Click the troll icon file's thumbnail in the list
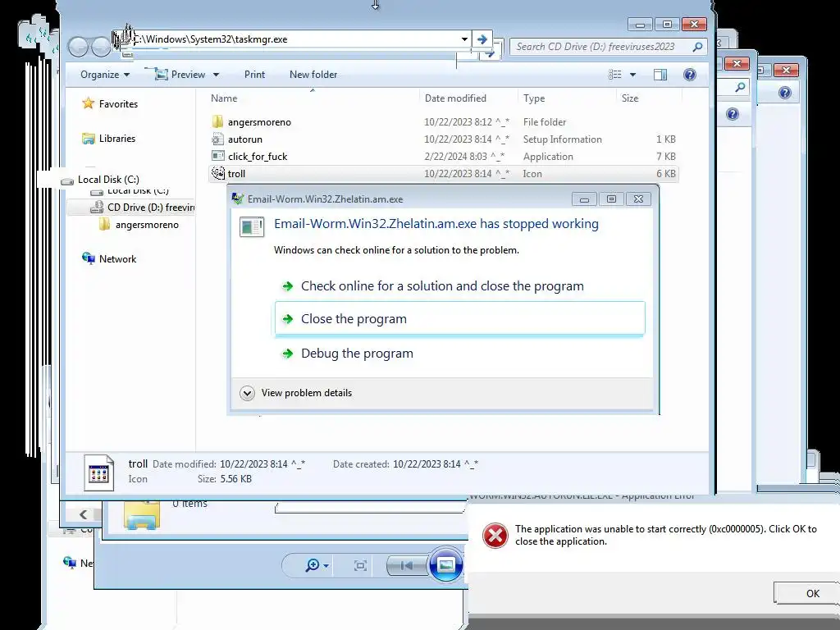This screenshot has width=840, height=630. click(x=217, y=173)
